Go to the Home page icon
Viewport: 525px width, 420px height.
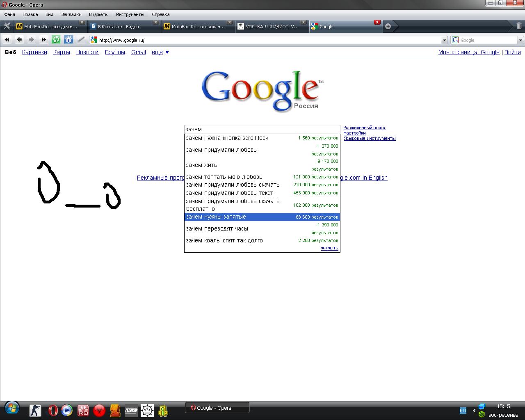(x=68, y=40)
